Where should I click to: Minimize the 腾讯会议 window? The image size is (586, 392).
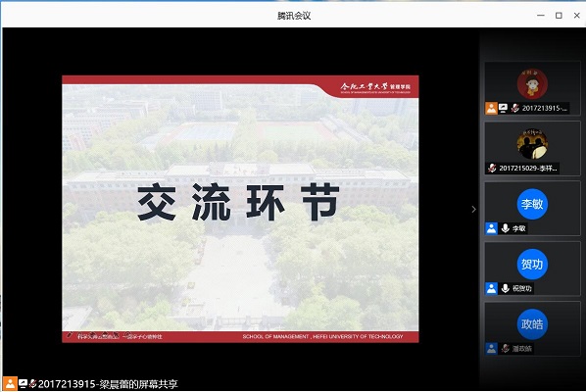540,16
